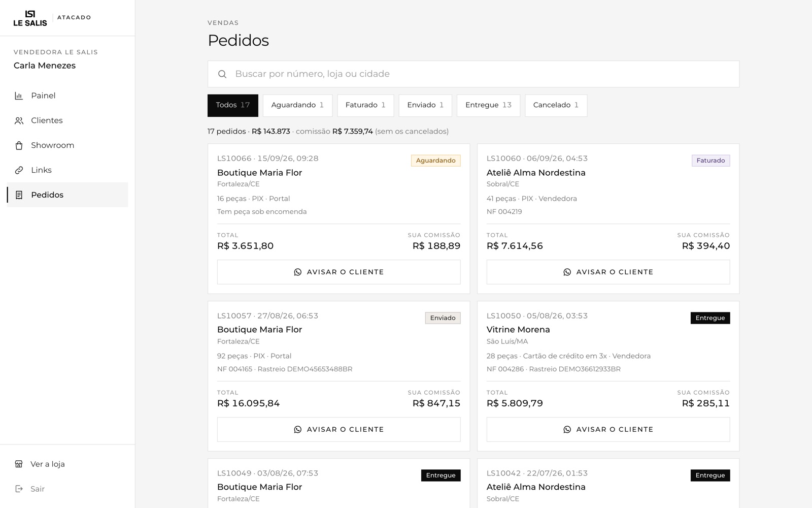Image resolution: width=812 pixels, height=508 pixels.
Task: Open the Painel menu item
Action: [x=67, y=96]
